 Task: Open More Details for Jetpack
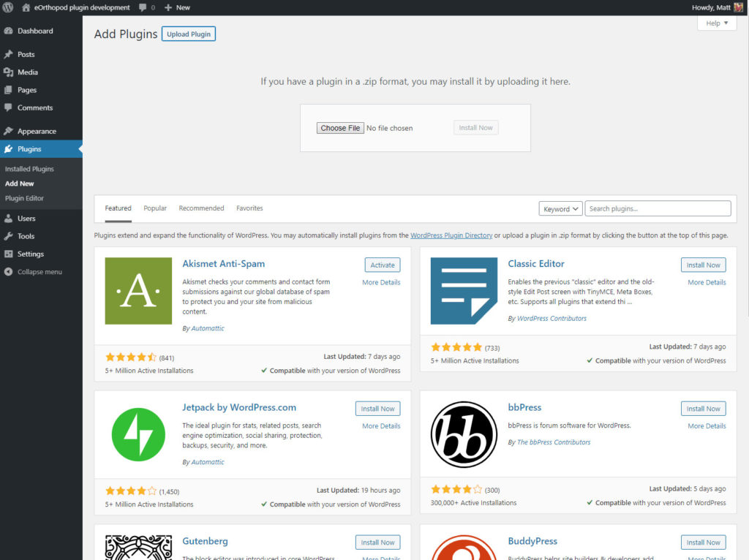pos(381,425)
